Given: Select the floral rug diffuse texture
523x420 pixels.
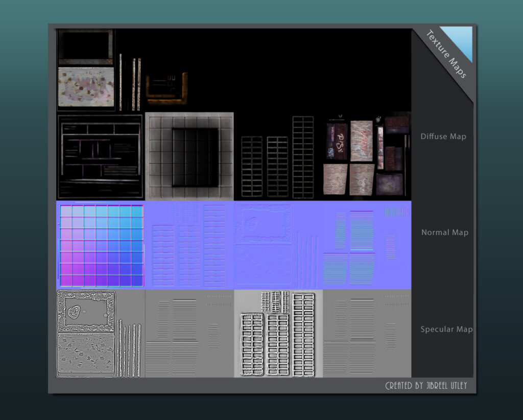Looking at the screenshot, I should [85, 86].
